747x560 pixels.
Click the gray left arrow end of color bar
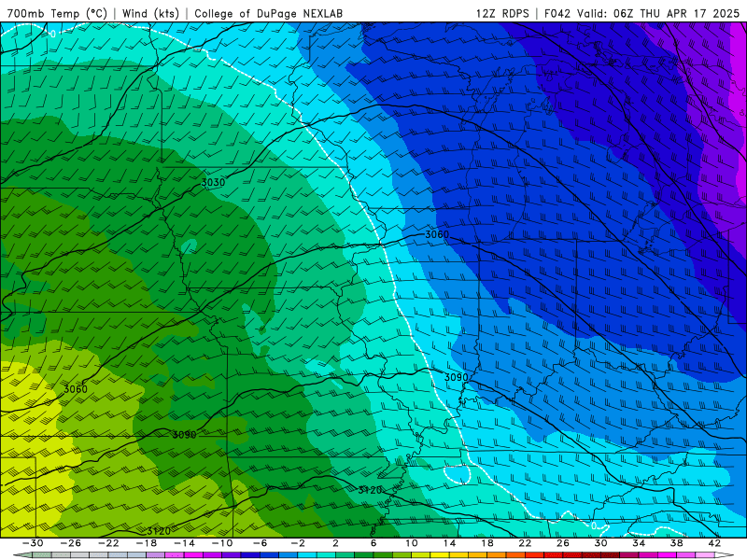point(22,555)
